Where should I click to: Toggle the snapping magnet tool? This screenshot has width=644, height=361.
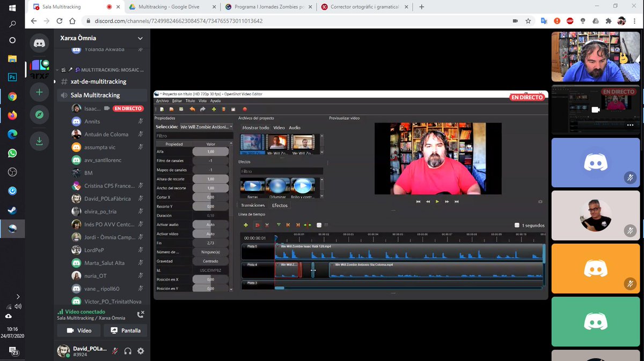[x=258, y=225]
